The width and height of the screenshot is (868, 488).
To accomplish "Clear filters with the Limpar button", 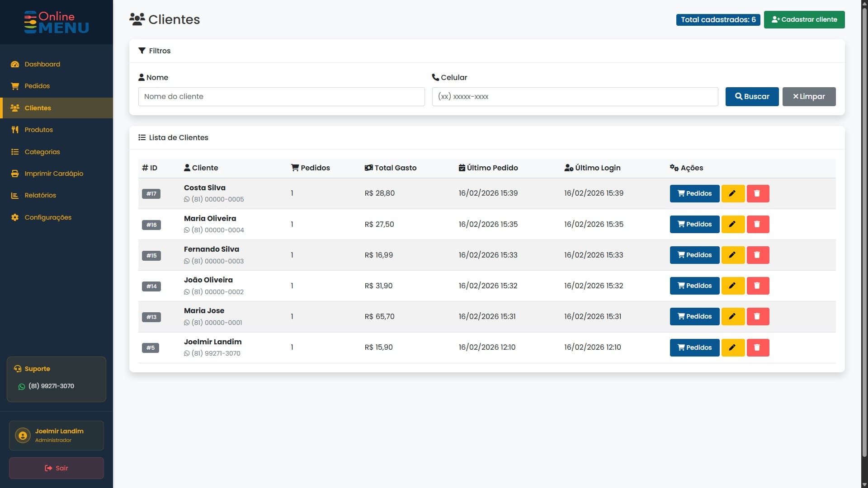I will coord(809,96).
